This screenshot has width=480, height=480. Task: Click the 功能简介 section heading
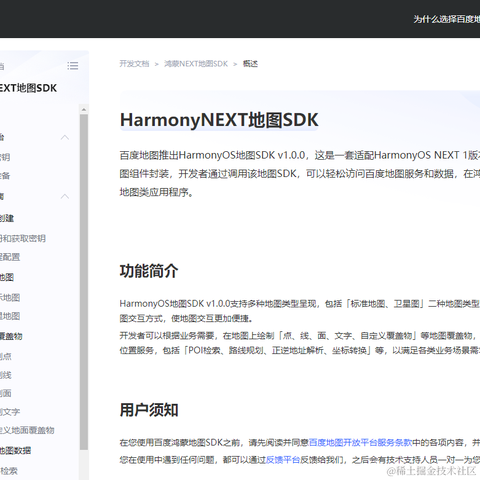[x=149, y=271]
